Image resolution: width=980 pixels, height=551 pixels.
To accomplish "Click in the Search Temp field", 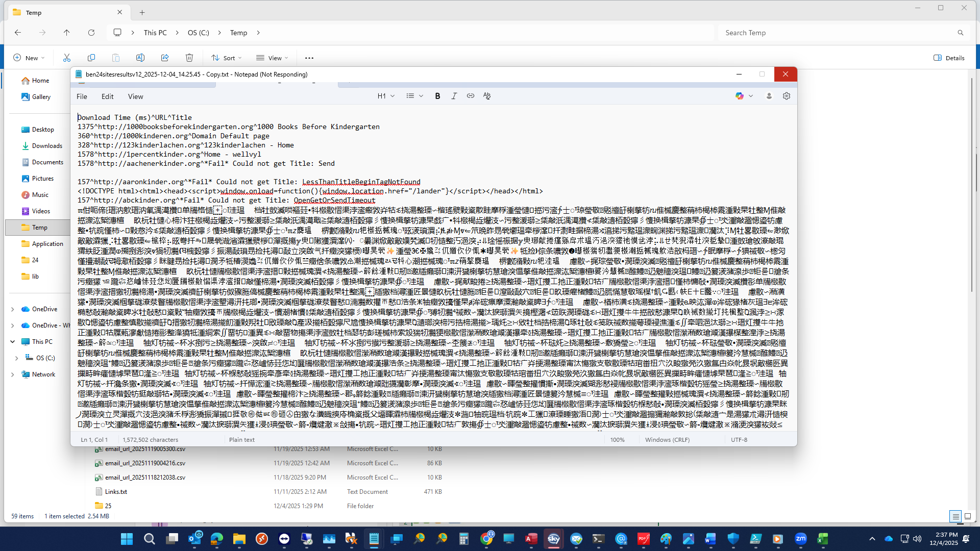I will [843, 33].
